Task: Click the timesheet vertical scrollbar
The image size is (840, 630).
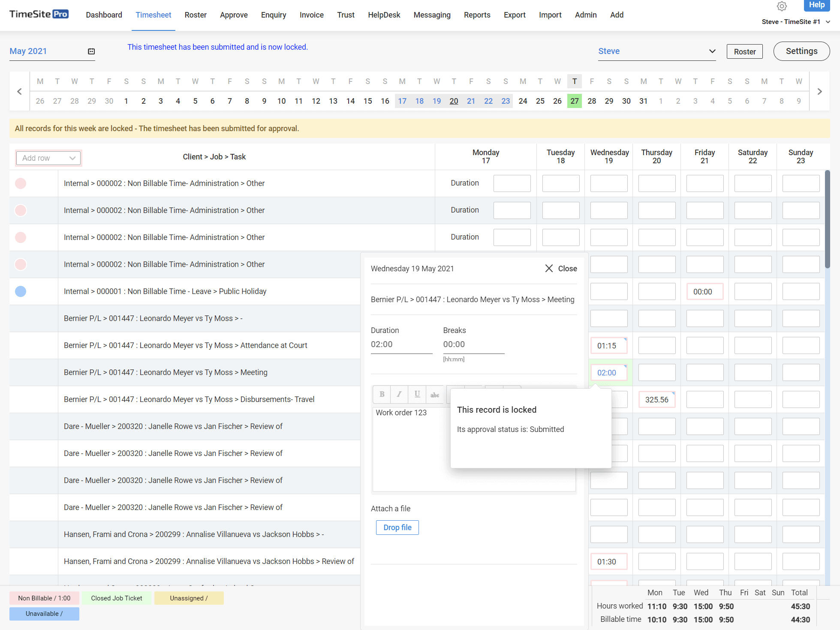Action: pos(827,219)
